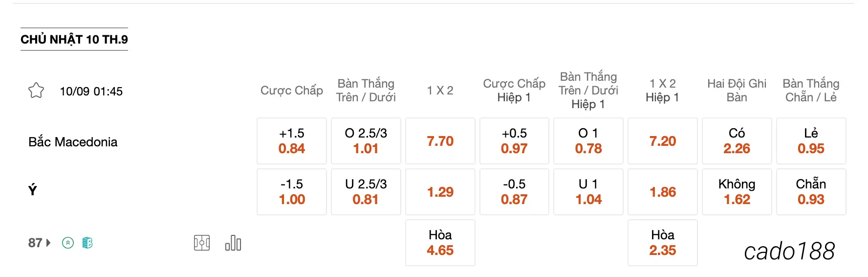Select first half handicap +0.5 at 0.97
This screenshot has width=868, height=277.
(x=514, y=141)
